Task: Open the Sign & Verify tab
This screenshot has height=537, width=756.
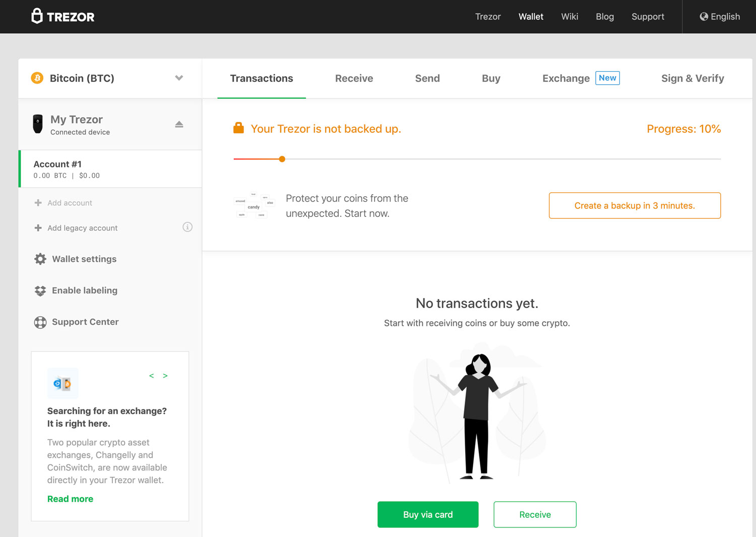Action: pos(692,78)
